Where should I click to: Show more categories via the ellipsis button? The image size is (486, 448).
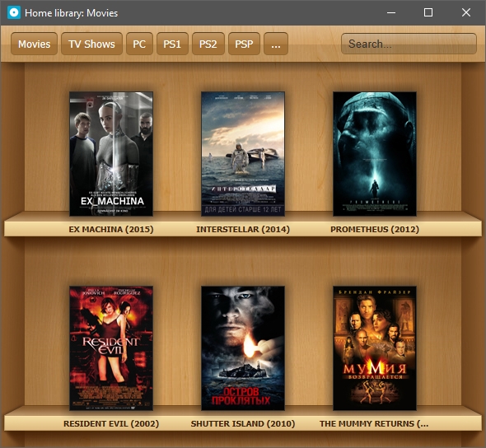point(276,44)
